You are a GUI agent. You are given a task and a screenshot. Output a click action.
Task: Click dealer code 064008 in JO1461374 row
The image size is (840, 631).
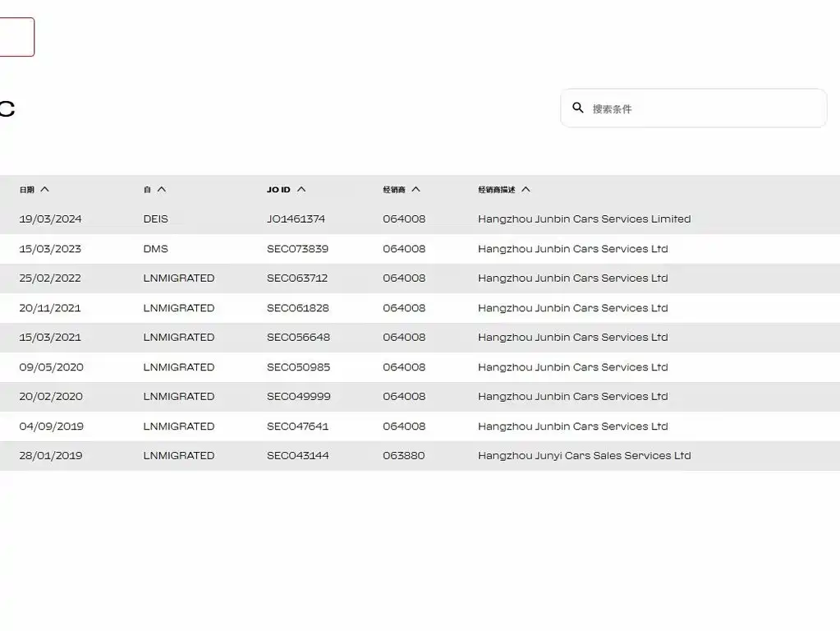click(404, 219)
